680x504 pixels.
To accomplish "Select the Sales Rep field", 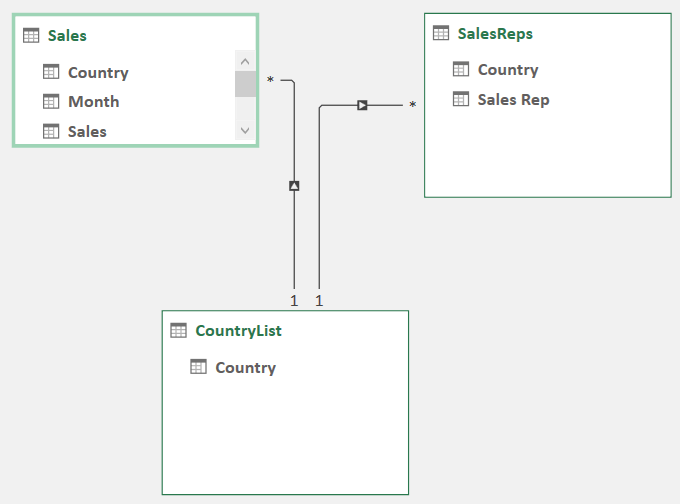I will 513,99.
